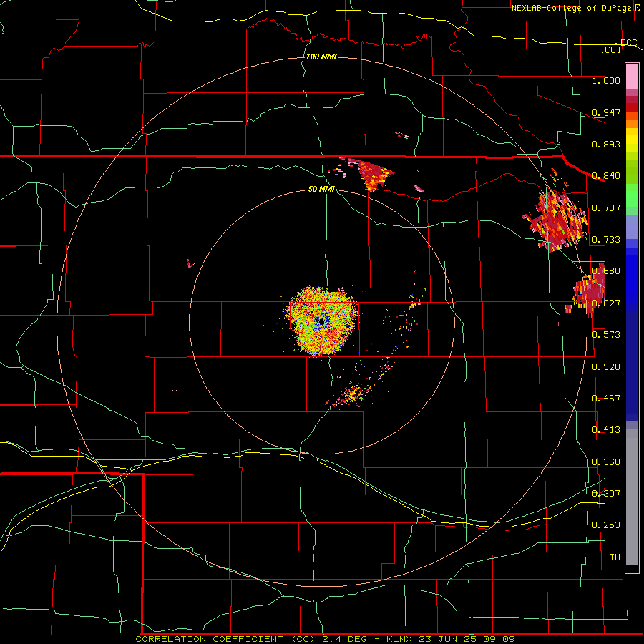Screen dimensions: 644x644
Task: Click the 0.520 color scale label
Action: tap(606, 367)
